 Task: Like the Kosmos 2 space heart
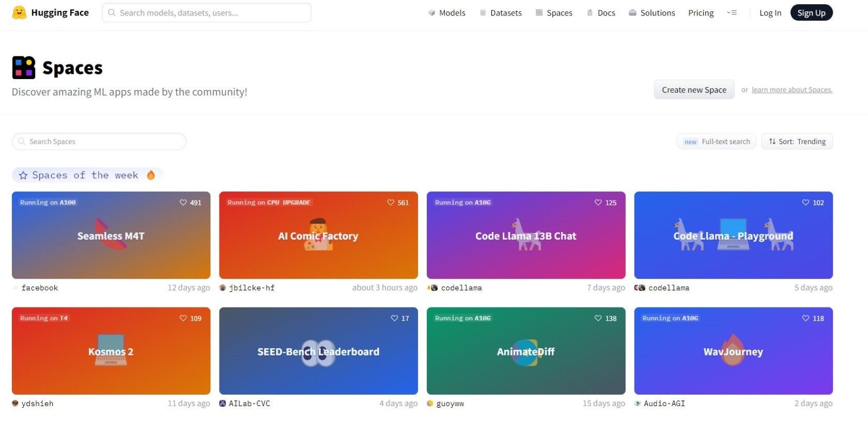183,318
